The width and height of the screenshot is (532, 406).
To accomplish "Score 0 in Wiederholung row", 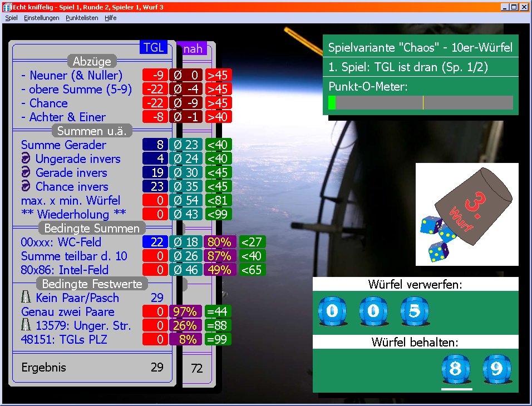I will 155,214.
